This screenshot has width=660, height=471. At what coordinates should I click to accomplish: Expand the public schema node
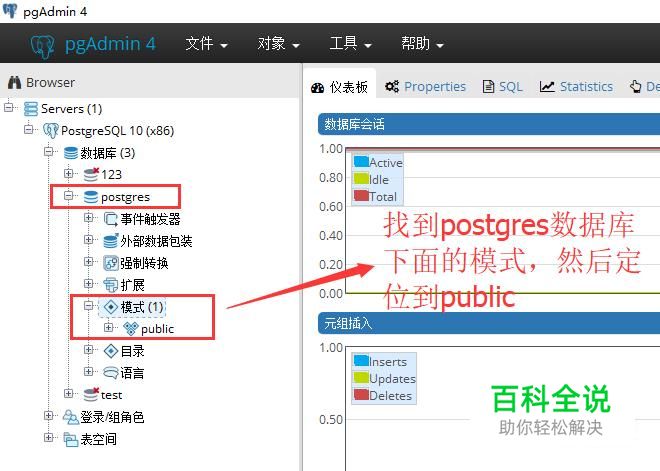tap(109, 327)
